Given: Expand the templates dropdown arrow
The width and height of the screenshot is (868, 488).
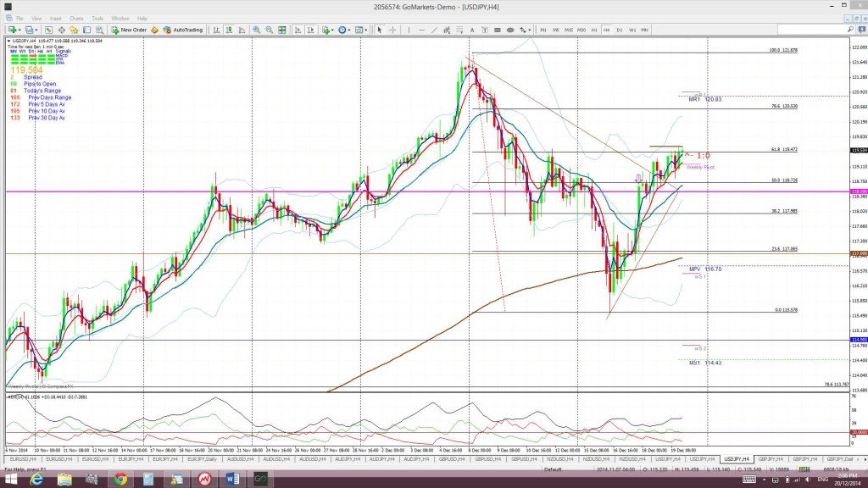Looking at the screenshot, I should [x=366, y=30].
